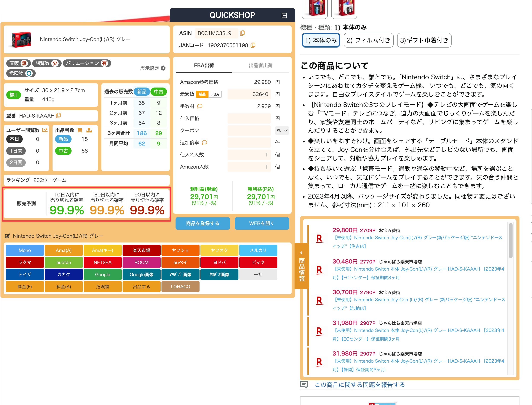This screenshot has width=532, height=405.
Task: Copy model number HAD-S-KAAAH icon
Action: 58,116
